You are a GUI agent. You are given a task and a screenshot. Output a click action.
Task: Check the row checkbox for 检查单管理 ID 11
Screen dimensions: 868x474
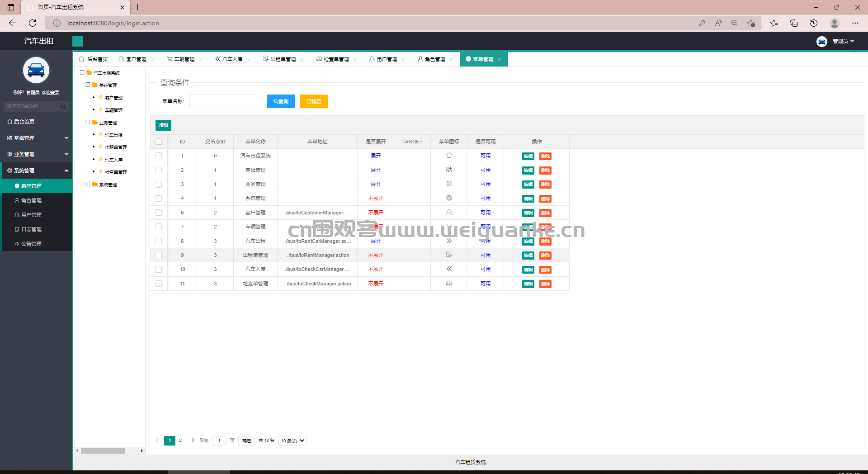[159, 284]
